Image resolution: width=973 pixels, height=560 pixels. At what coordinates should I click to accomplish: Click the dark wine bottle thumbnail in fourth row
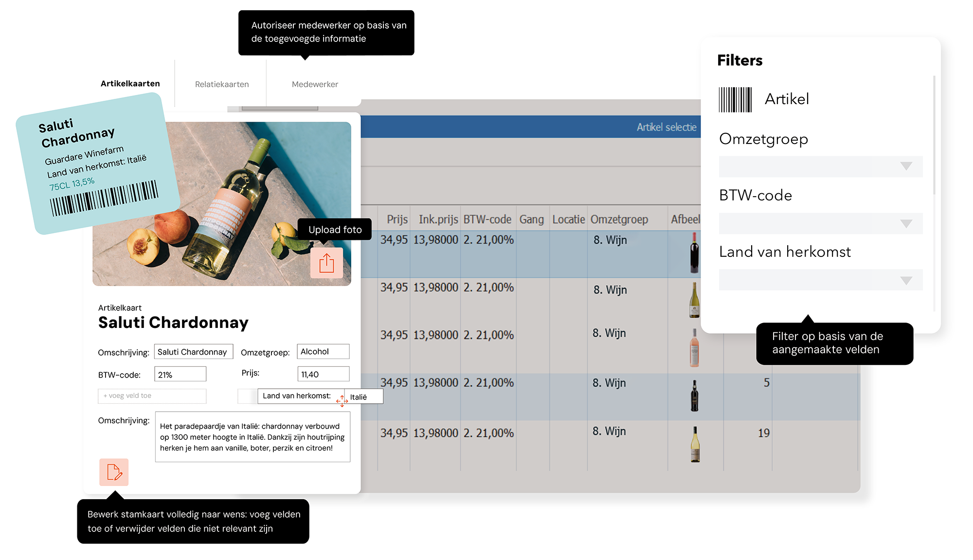click(x=694, y=396)
